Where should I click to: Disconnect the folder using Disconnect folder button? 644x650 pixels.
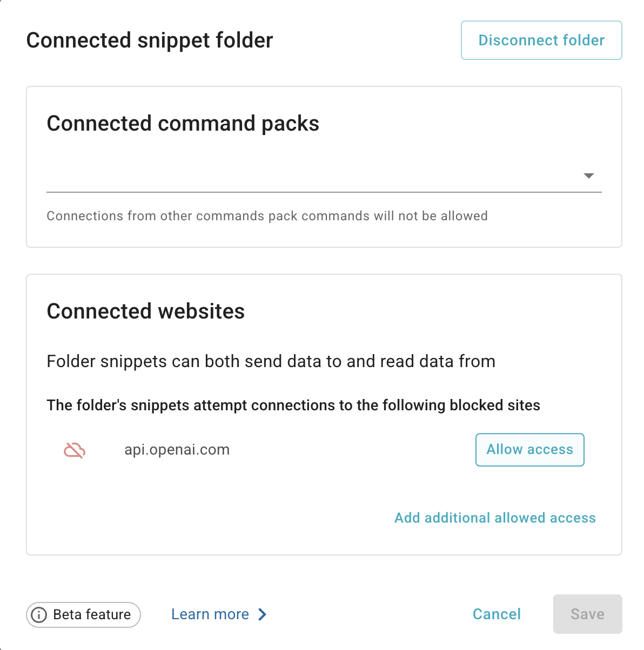pyautogui.click(x=541, y=40)
